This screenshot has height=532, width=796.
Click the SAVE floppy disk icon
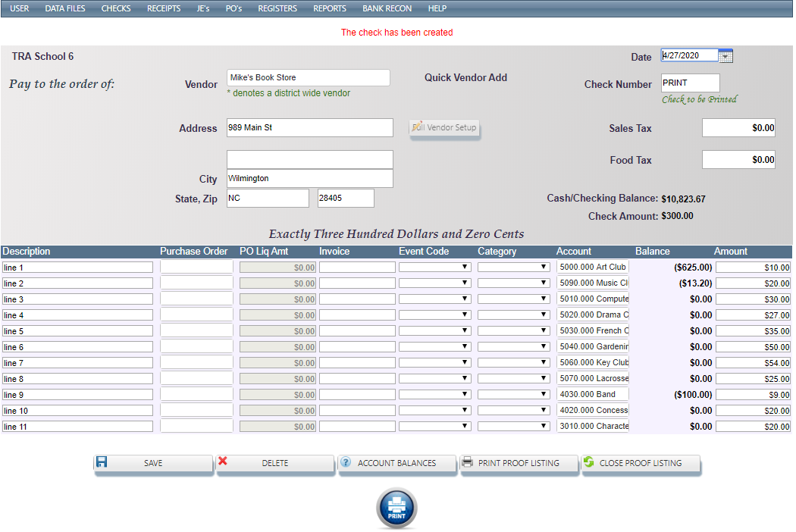click(x=102, y=462)
